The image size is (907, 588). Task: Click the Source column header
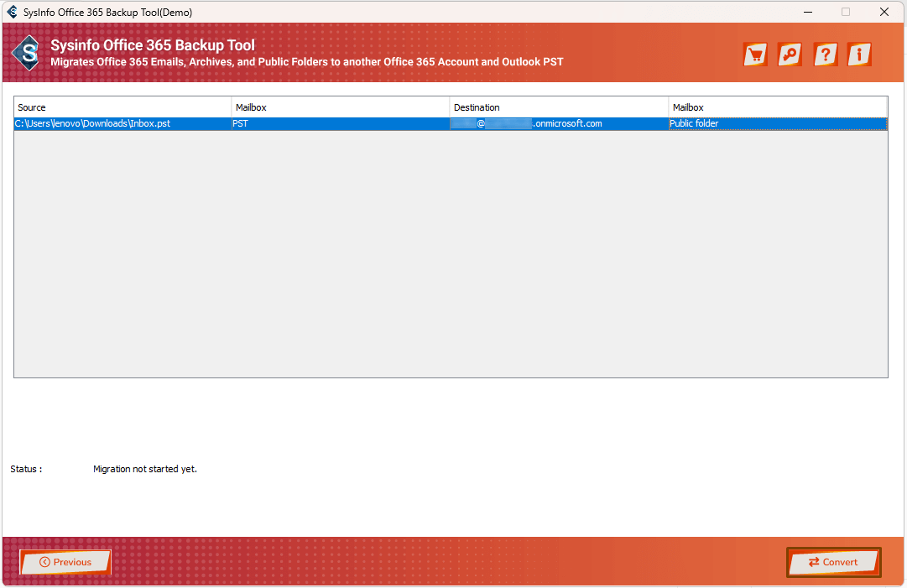122,107
